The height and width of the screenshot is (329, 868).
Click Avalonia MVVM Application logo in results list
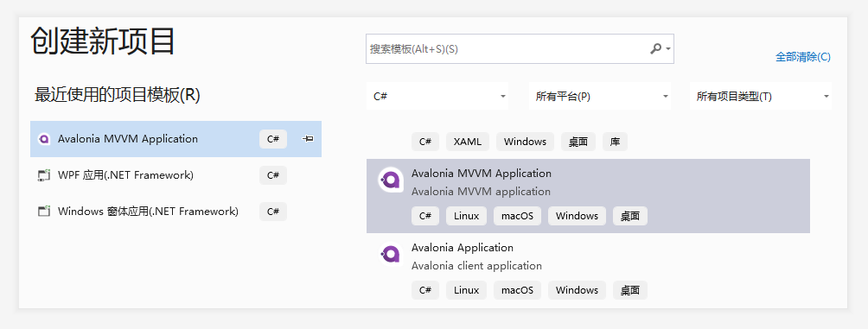[x=391, y=180]
